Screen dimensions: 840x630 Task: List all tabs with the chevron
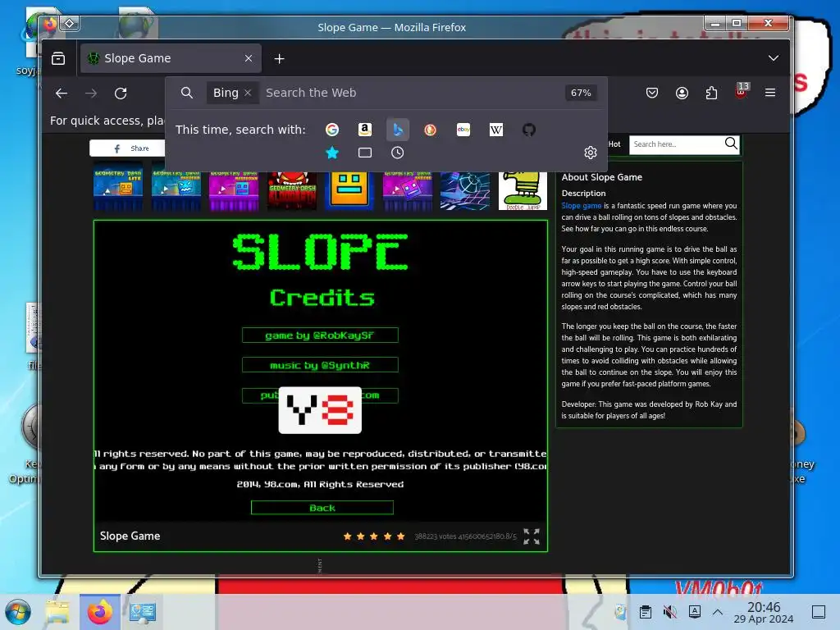[773, 58]
